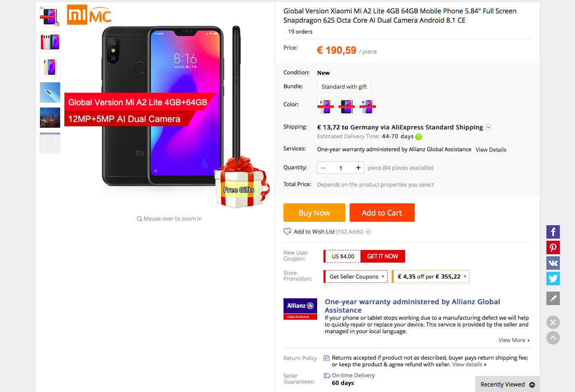The width and height of the screenshot is (575, 392).
Task: Pin product on Pinterest
Action: point(553,247)
